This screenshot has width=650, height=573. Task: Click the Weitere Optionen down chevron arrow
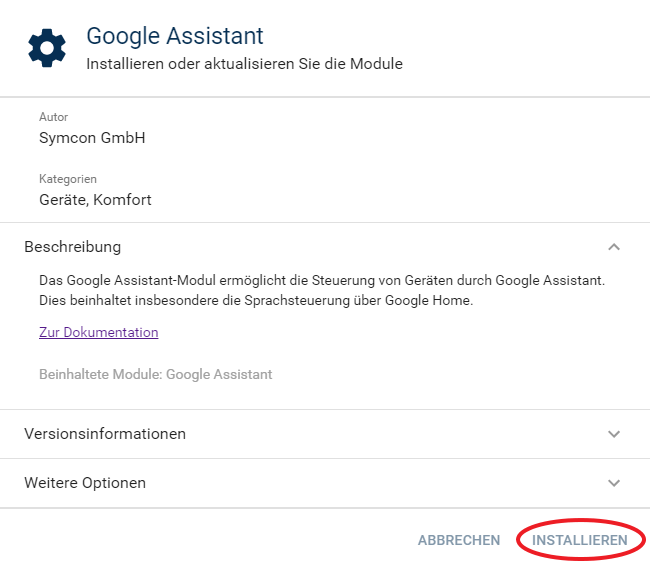(x=614, y=483)
